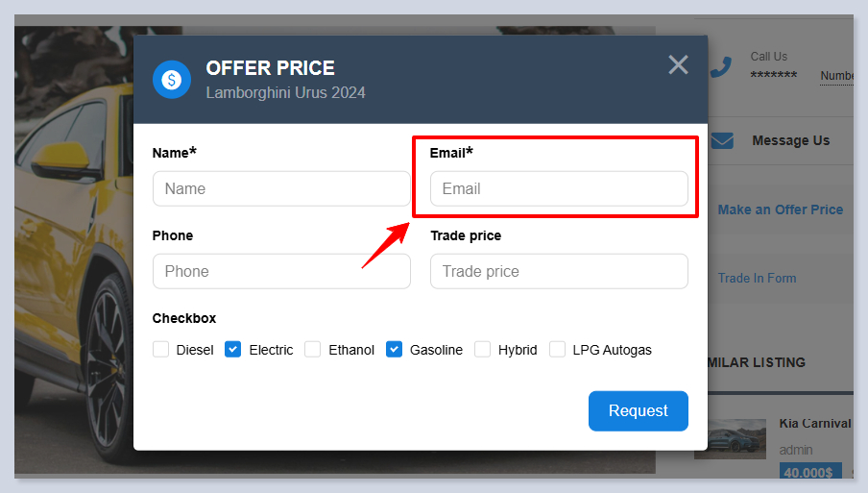Click the Message Us label
The image size is (868, 493).
click(x=790, y=140)
